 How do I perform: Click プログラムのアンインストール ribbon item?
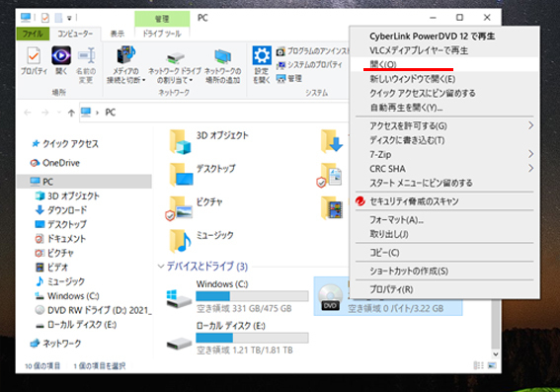click(312, 51)
